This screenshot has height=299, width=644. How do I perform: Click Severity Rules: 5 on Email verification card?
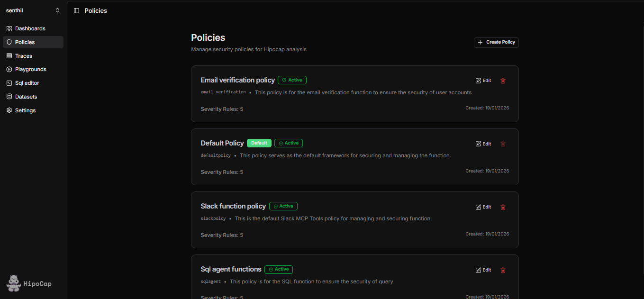pyautogui.click(x=222, y=109)
